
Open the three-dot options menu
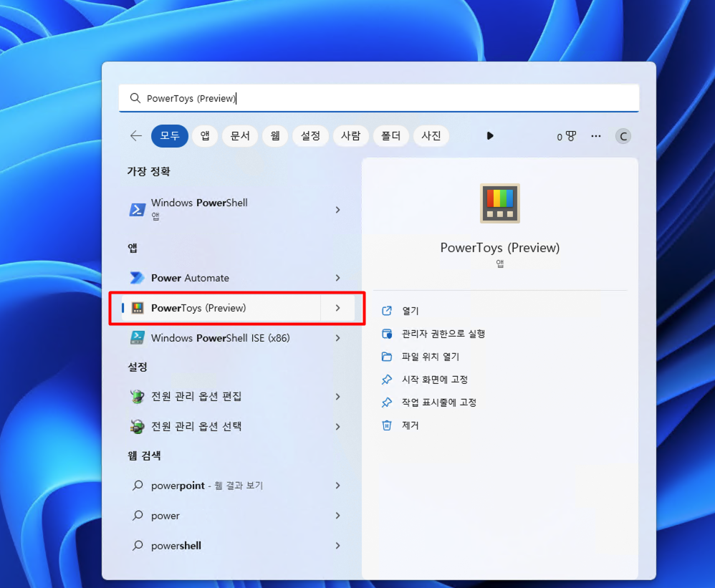pyautogui.click(x=596, y=136)
